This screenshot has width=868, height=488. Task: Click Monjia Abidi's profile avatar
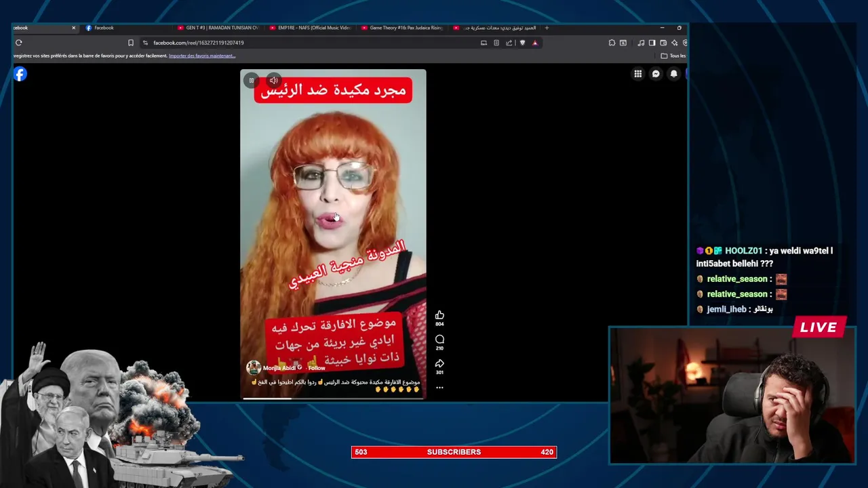(254, 367)
